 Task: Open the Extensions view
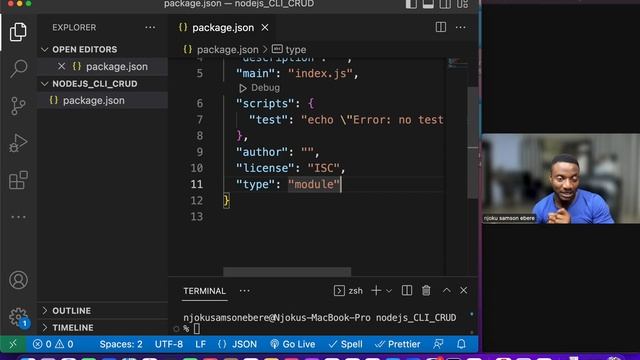pos(18,180)
